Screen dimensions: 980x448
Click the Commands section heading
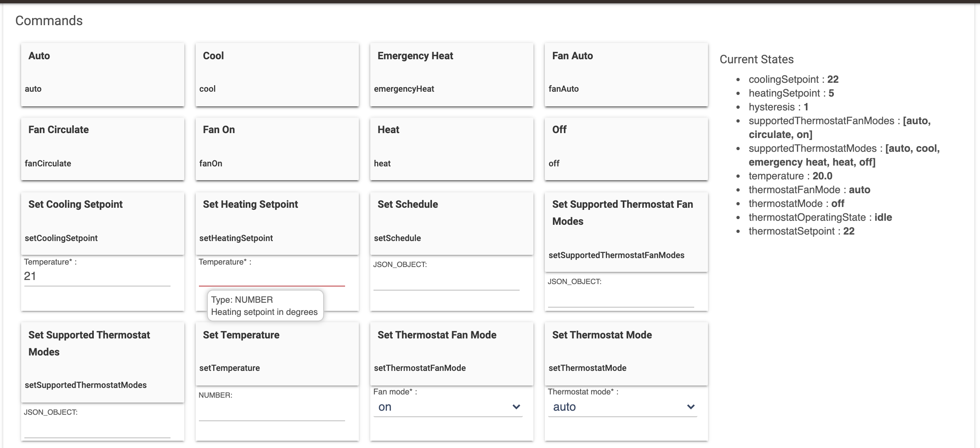[49, 21]
